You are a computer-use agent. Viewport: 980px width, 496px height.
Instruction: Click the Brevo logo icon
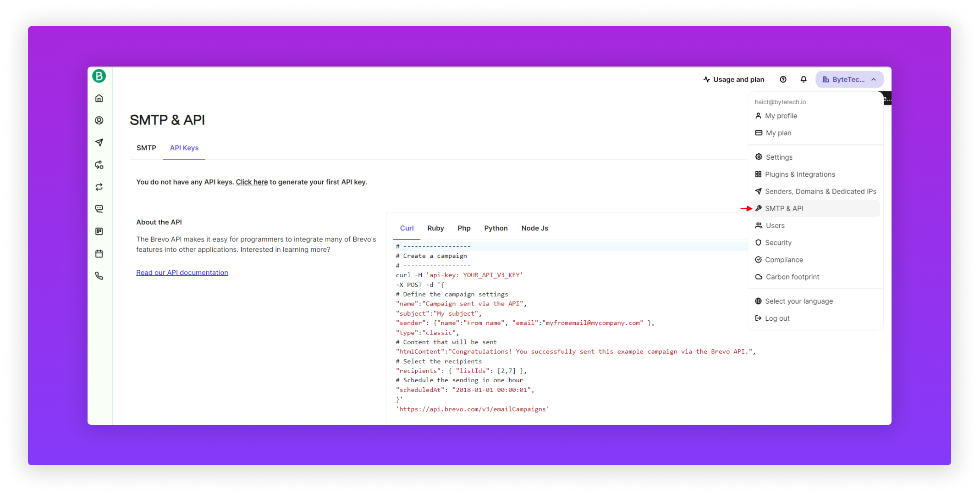click(99, 76)
